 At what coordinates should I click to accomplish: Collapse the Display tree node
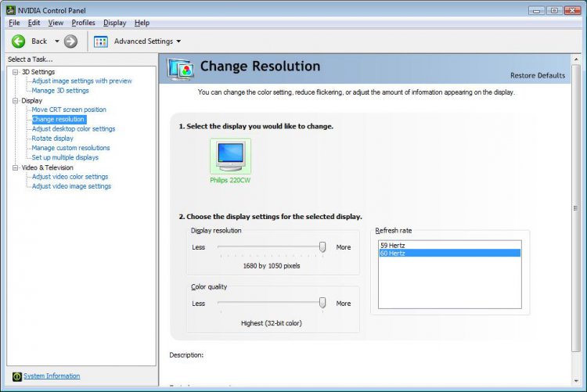15,101
